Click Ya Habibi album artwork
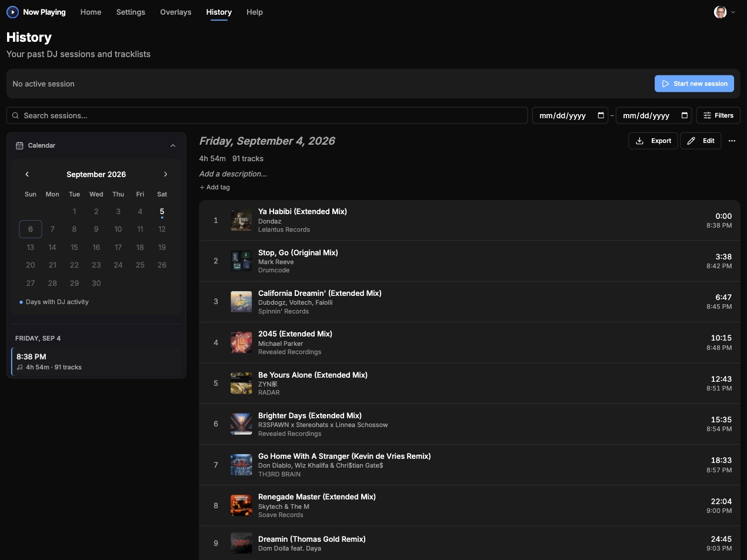The image size is (747, 560). [241, 220]
